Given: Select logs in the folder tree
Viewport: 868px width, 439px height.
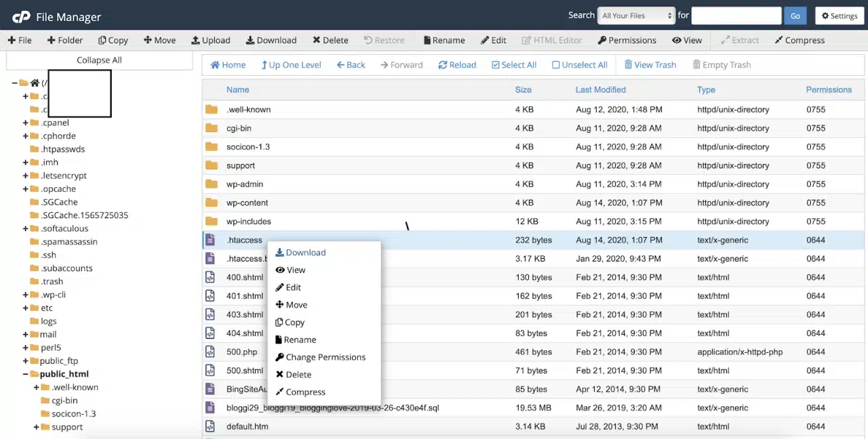Looking at the screenshot, I should coord(48,321).
